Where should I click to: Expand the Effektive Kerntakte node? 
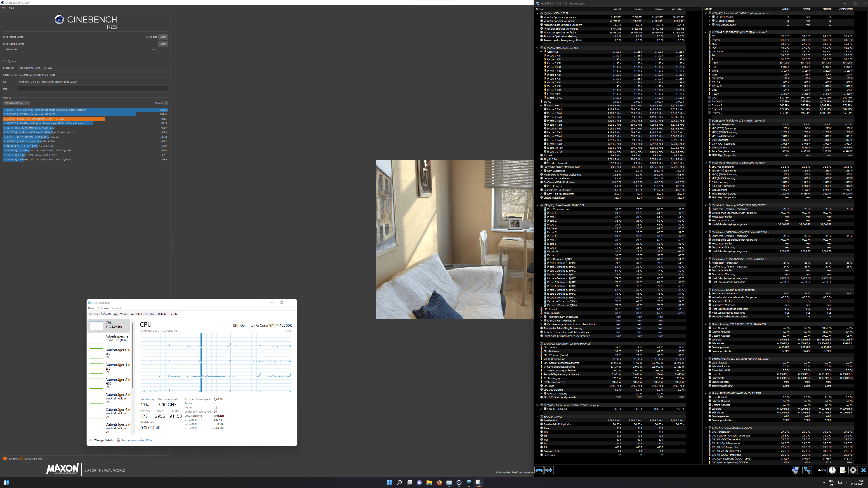(541, 163)
